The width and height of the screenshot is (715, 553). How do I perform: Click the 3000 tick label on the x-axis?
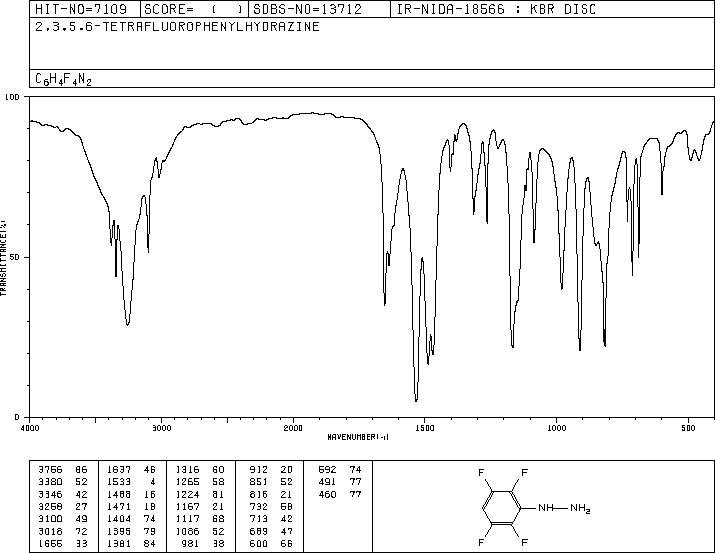(161, 428)
